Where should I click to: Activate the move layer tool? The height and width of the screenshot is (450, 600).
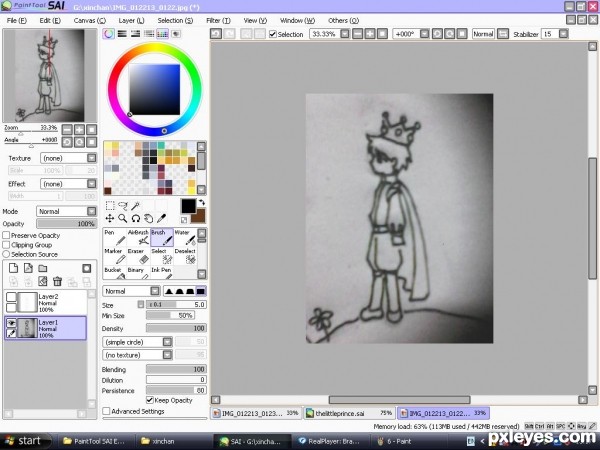[110, 218]
